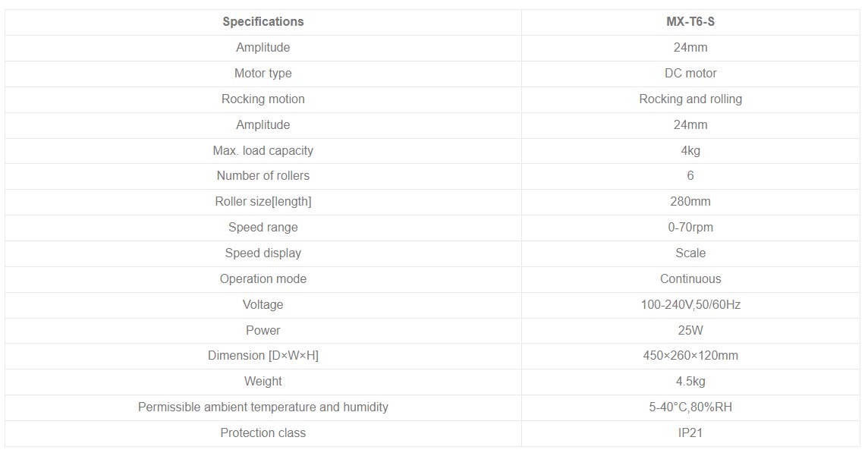868x453 pixels.
Task: Click the 4kg load value
Action: coord(690,150)
